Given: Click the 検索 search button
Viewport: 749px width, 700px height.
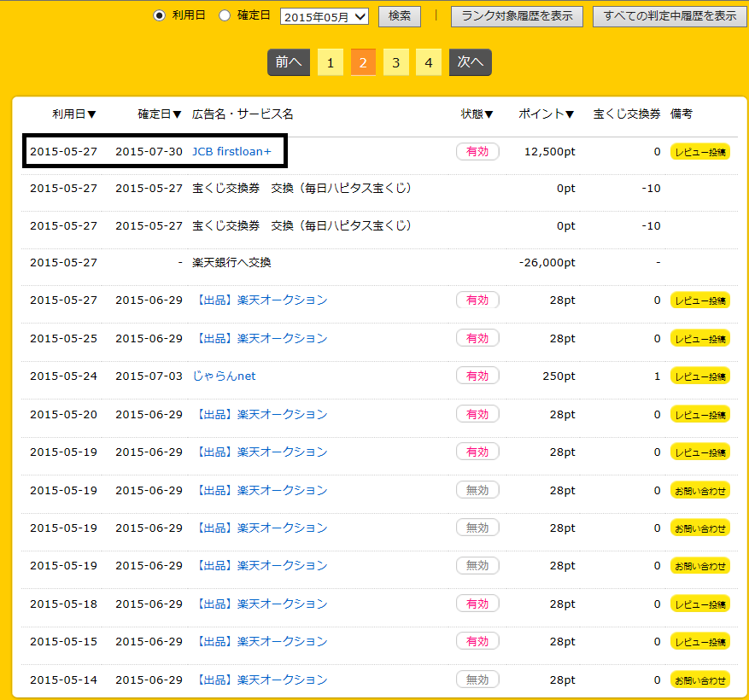Looking at the screenshot, I should click(399, 16).
